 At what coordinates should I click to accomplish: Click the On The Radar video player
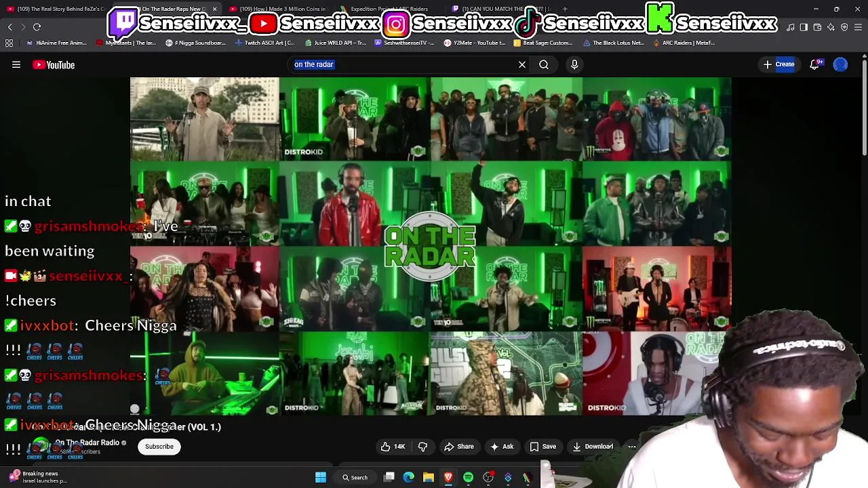click(431, 246)
